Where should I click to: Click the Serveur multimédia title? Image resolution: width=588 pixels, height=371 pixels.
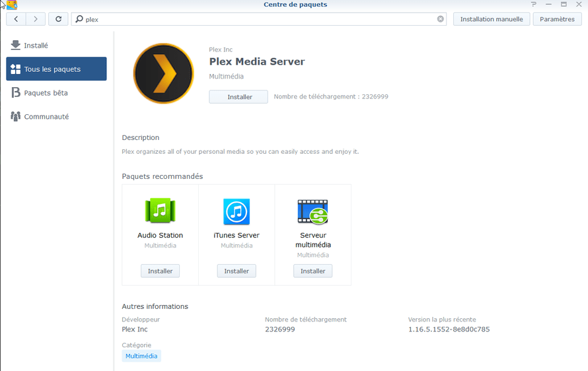click(x=313, y=240)
